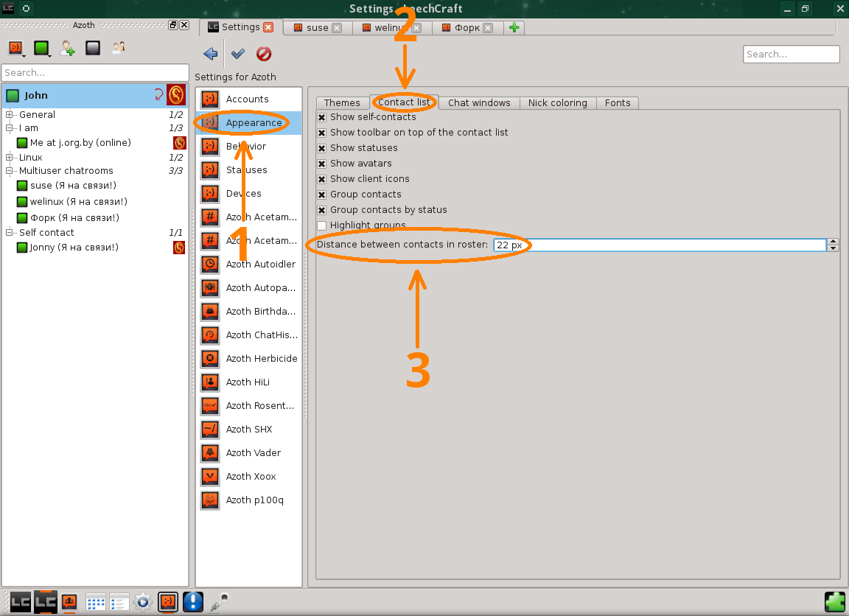Click the roster Search field
Screen dimensions: 849x616
pos(95,72)
